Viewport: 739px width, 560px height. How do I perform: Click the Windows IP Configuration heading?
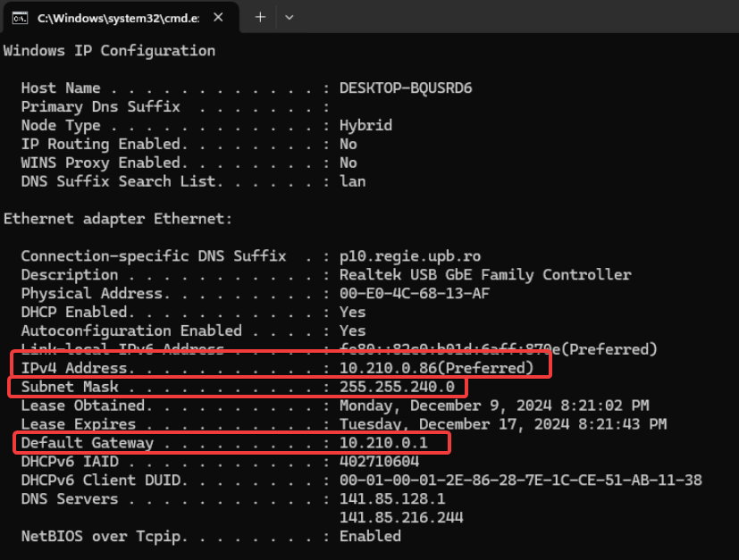(109, 51)
